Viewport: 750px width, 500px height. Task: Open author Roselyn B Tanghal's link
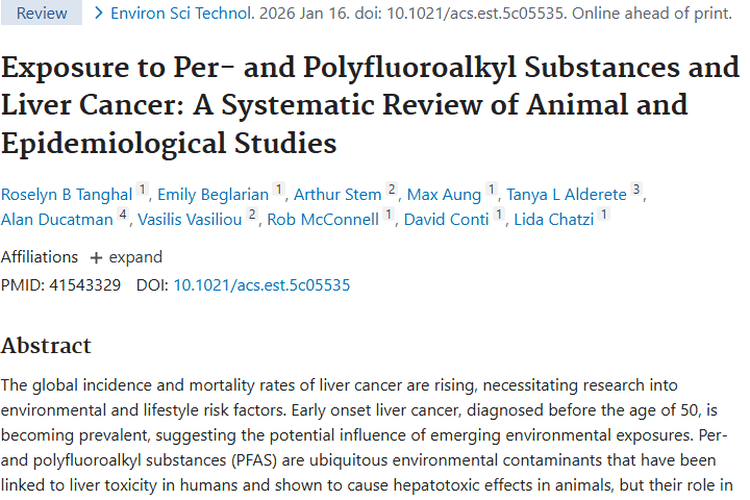pyautogui.click(x=66, y=192)
